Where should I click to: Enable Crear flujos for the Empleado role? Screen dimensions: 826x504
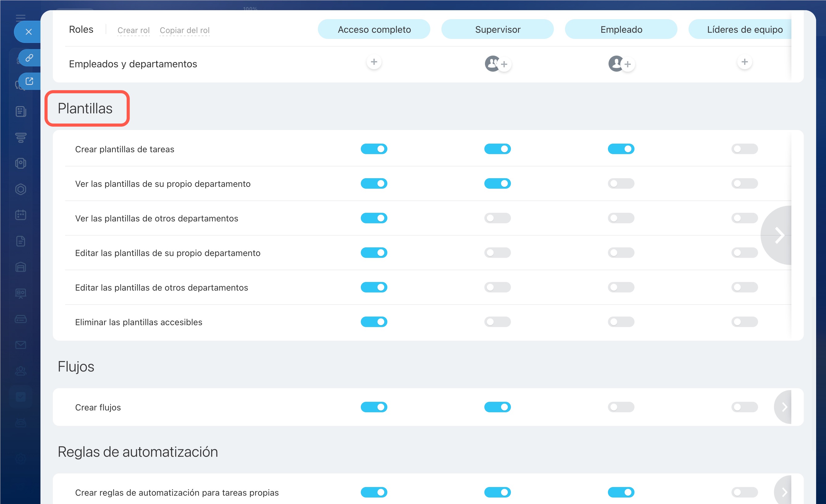[621, 407]
